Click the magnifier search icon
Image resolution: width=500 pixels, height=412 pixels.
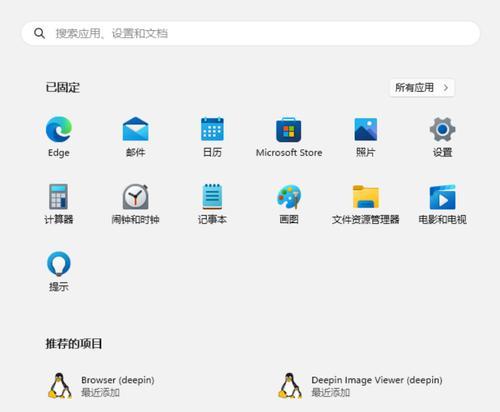pyautogui.click(x=39, y=33)
